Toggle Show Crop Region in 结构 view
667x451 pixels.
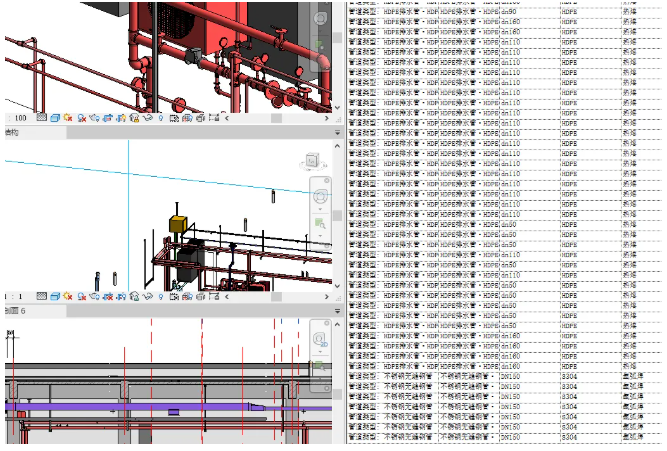121,297
